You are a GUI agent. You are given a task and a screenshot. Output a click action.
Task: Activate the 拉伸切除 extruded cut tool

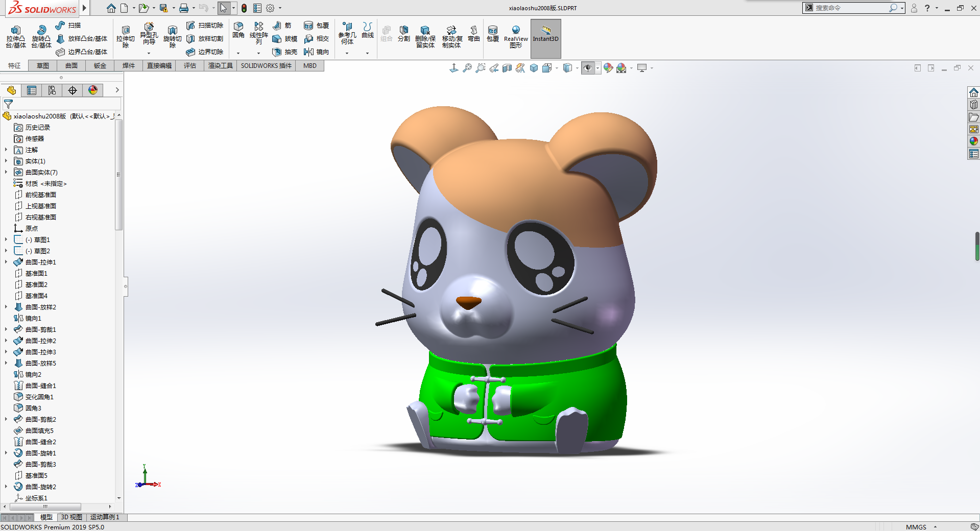(126, 37)
